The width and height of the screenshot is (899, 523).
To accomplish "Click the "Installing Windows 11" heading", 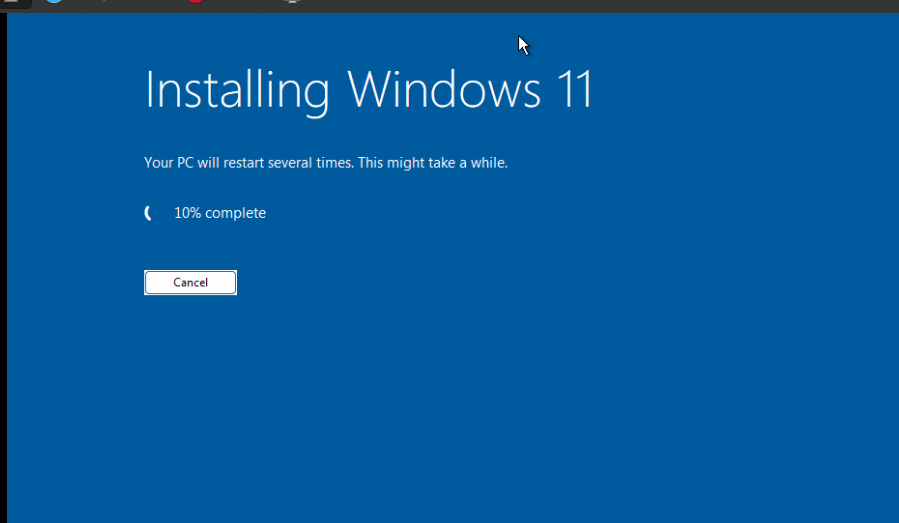I will click(x=368, y=90).
